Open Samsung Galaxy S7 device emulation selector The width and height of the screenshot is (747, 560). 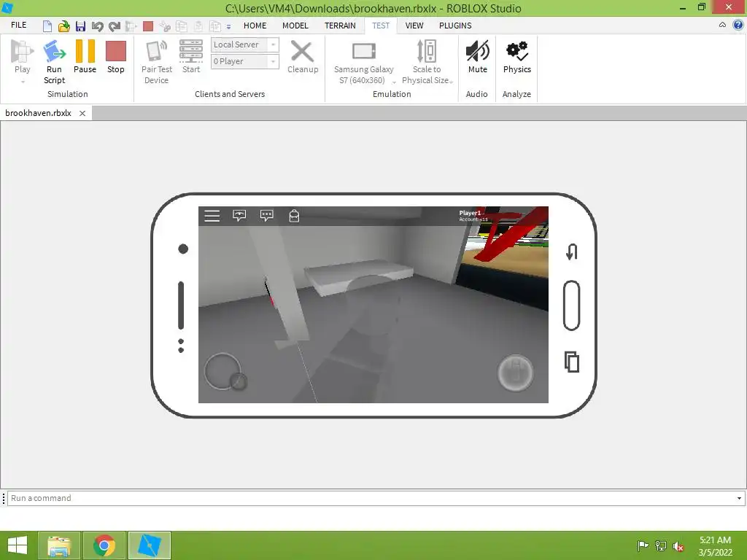tap(364, 62)
